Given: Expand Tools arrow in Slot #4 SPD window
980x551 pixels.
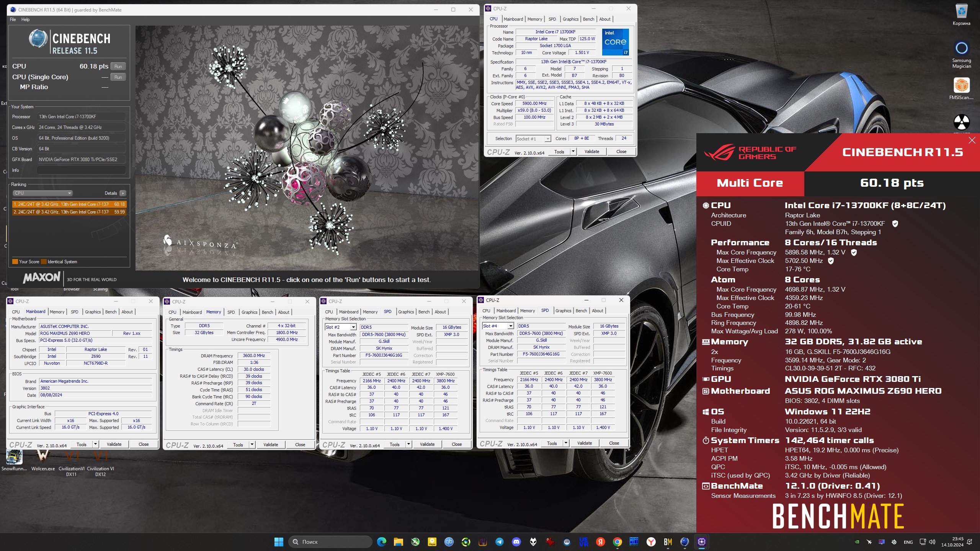Looking at the screenshot, I should (x=566, y=443).
